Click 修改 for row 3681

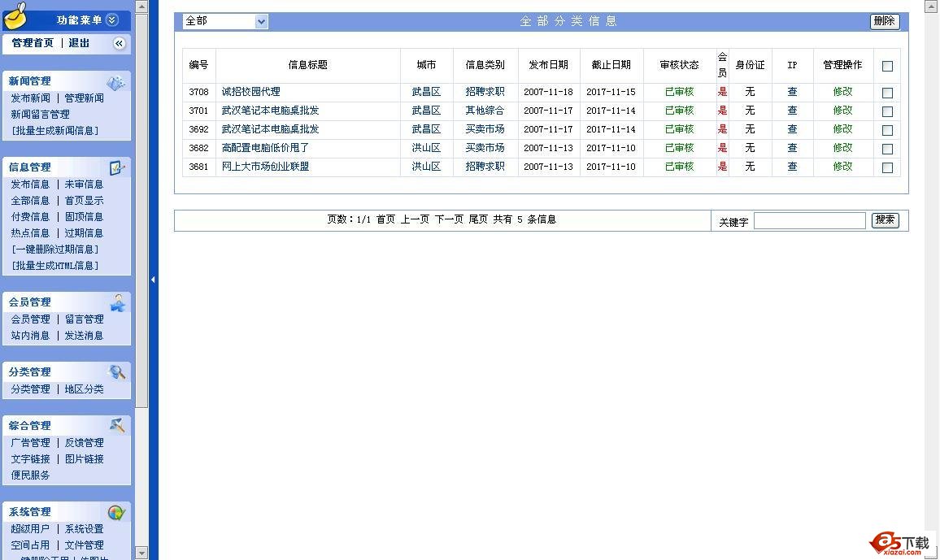tap(842, 166)
